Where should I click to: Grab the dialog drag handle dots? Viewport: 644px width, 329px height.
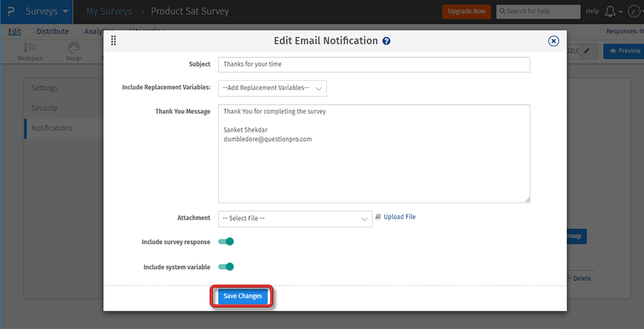(x=113, y=41)
